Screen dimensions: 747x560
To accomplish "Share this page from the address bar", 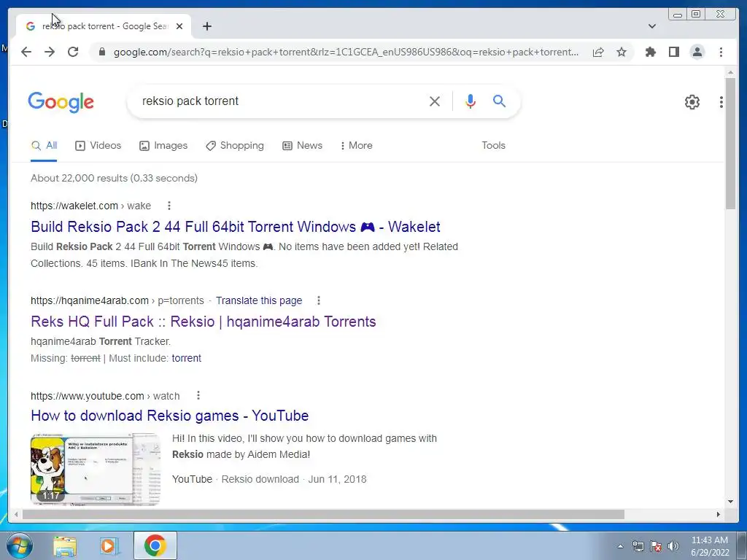I will coord(598,52).
